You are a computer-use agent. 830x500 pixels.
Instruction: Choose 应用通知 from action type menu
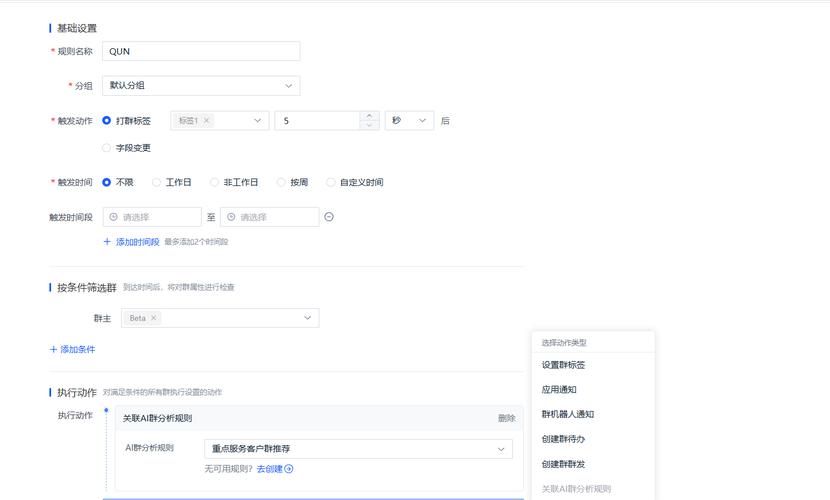(x=593, y=389)
